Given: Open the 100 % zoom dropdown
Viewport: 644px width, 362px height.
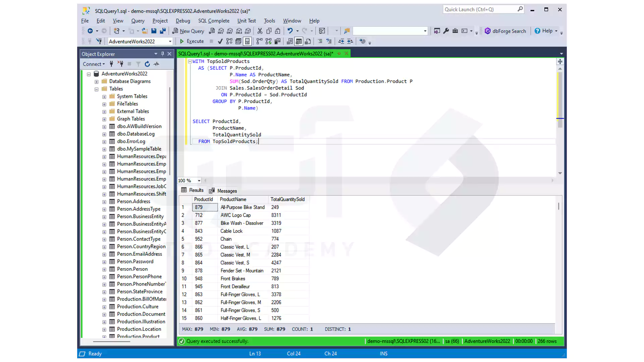Looking at the screenshot, I should [x=199, y=181].
